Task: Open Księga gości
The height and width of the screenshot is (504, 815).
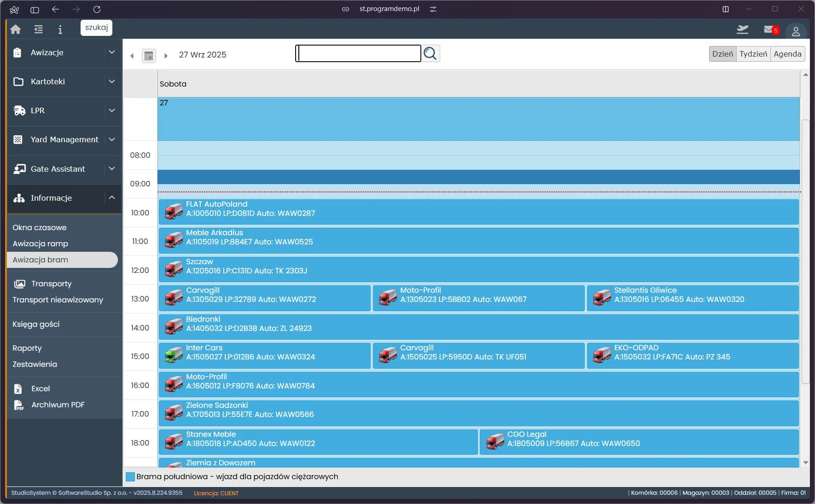Action: point(36,324)
